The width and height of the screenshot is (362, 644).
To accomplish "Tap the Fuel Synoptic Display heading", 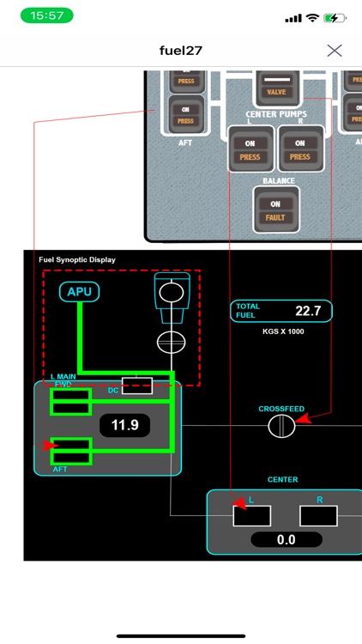I will [77, 259].
